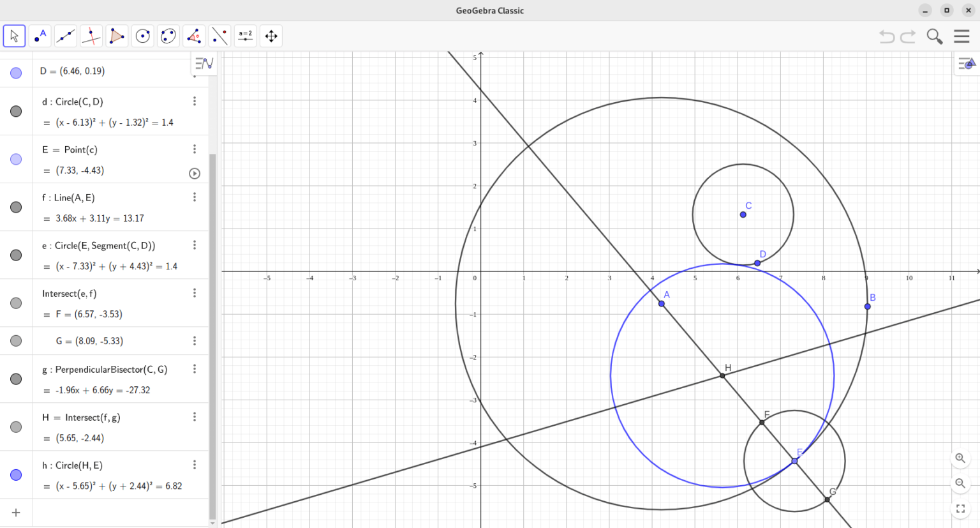This screenshot has width=980, height=528.
Task: Select the Circle with Center through Point tool
Action: [x=142, y=36]
